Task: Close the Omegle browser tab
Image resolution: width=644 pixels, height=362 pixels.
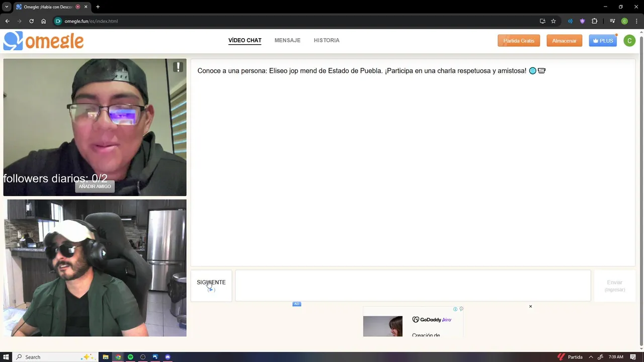Action: pyautogui.click(x=86, y=7)
